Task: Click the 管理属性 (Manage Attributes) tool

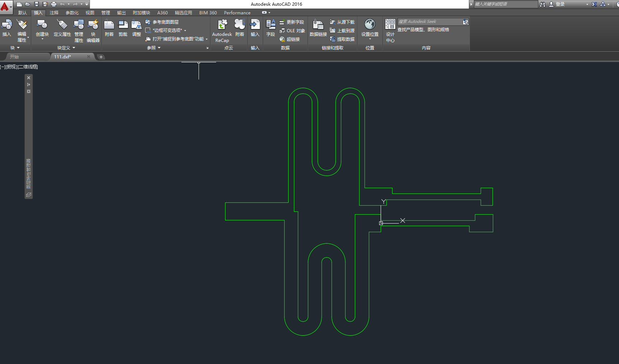Action: tap(79, 31)
